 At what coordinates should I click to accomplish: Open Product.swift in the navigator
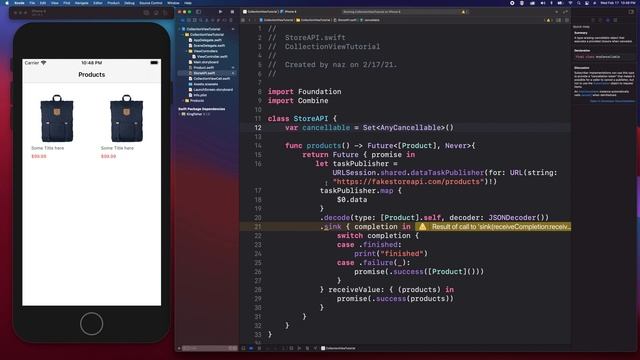[x=203, y=68]
